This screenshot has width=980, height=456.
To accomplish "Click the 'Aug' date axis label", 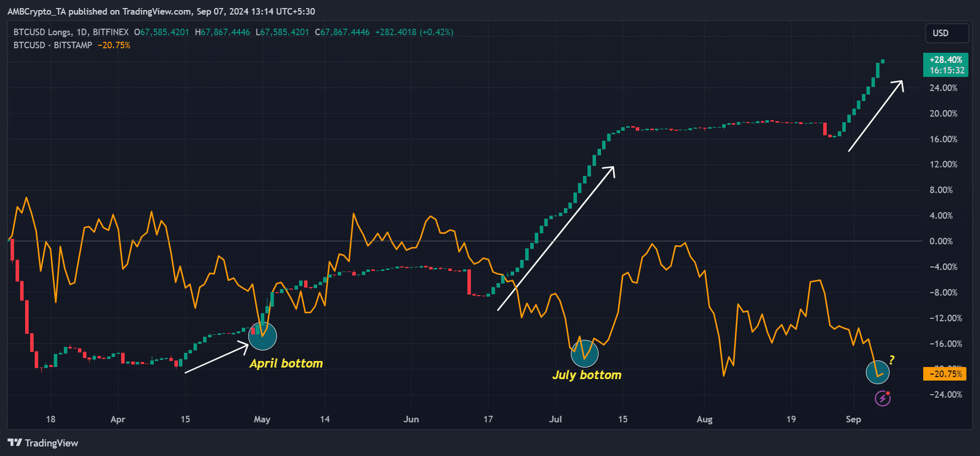I will pos(705,419).
